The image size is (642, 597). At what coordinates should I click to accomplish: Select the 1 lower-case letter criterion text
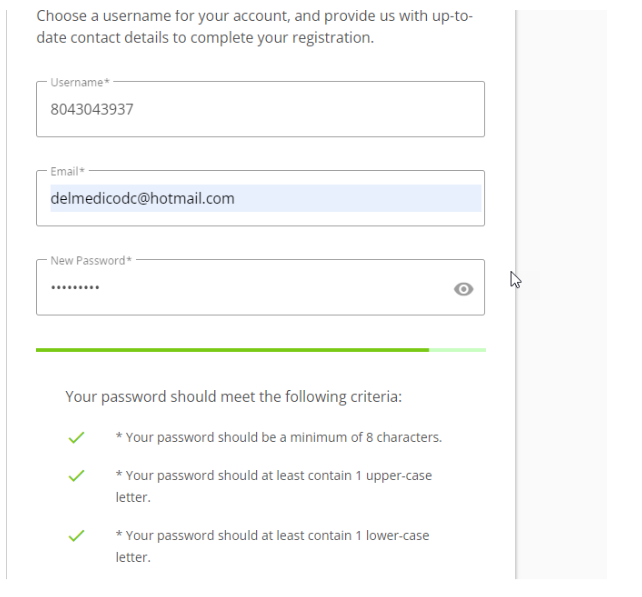coord(272,536)
